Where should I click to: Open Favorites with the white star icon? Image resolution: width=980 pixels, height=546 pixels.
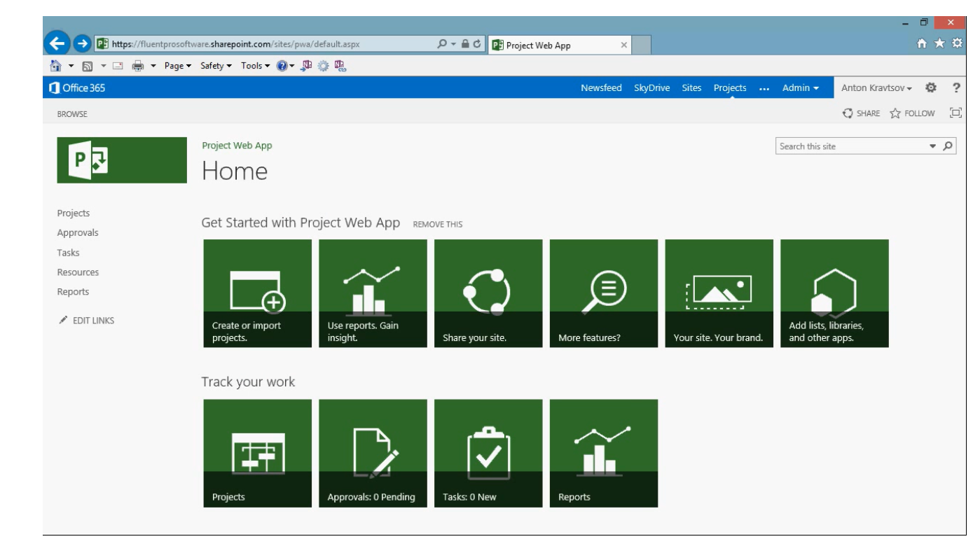939,44
